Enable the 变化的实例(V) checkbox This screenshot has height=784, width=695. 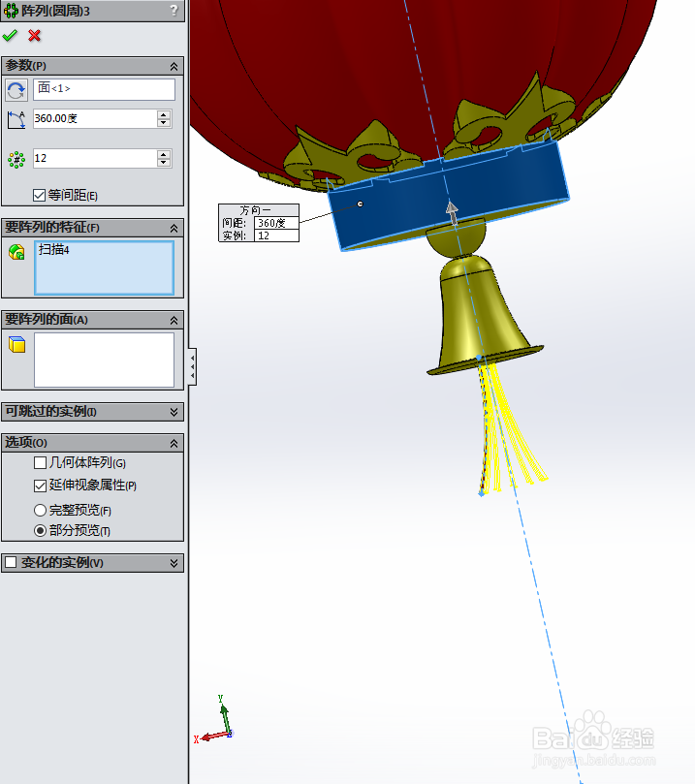tap(11, 562)
